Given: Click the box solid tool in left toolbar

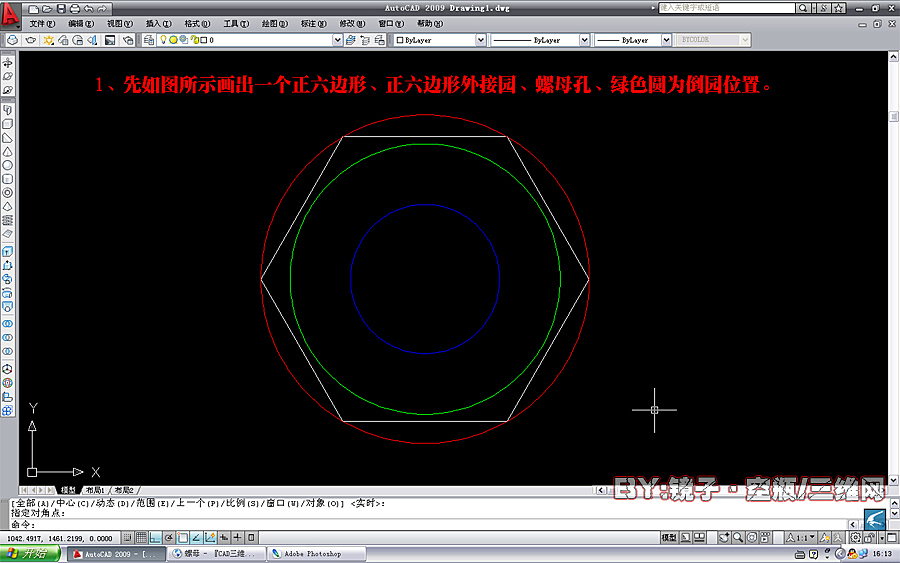Looking at the screenshot, I should (x=7, y=124).
